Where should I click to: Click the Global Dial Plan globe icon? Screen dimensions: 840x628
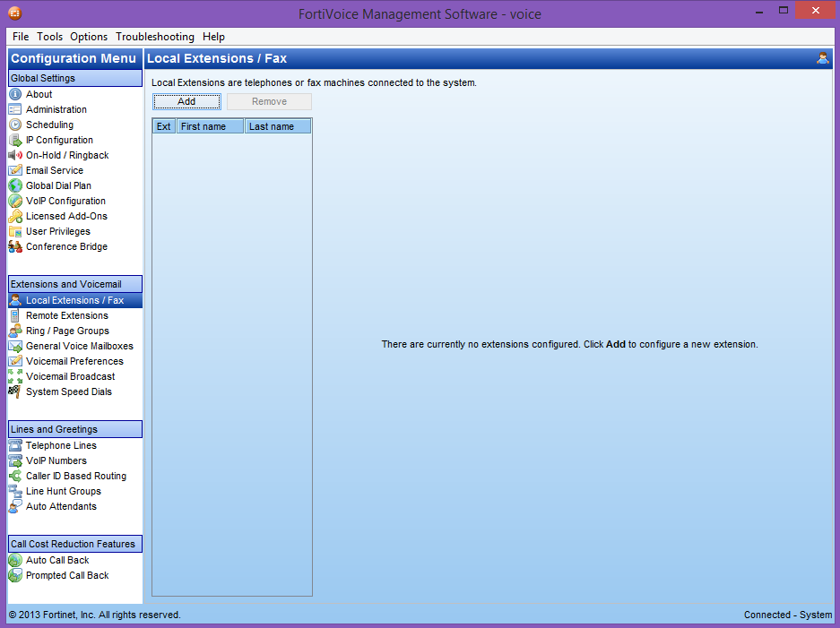tap(15, 185)
